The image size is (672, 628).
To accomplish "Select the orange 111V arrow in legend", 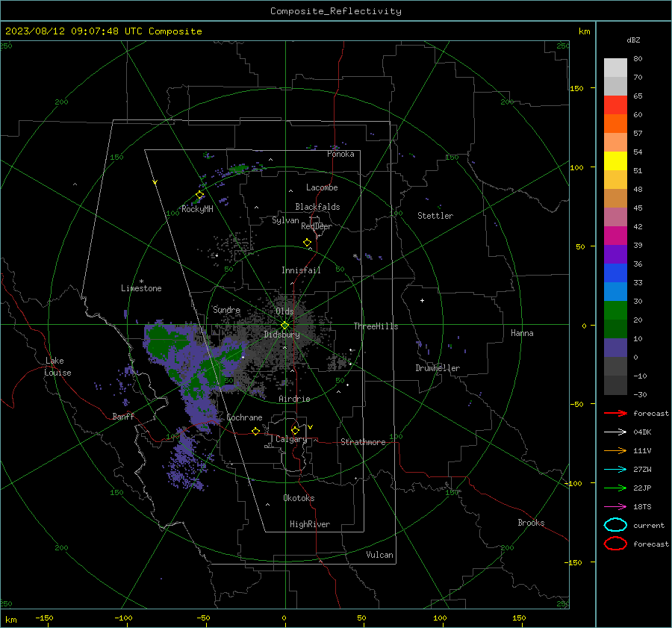I will [615, 450].
